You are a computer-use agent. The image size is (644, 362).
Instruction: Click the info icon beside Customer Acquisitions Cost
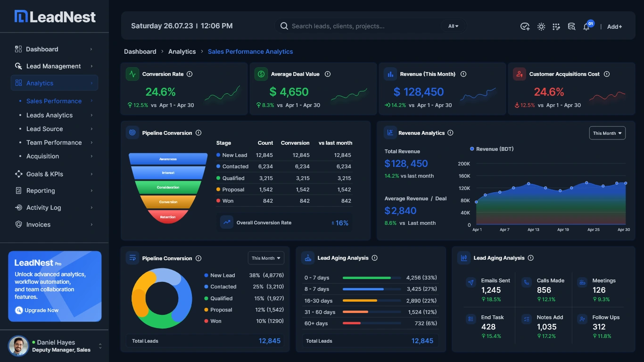coord(607,74)
